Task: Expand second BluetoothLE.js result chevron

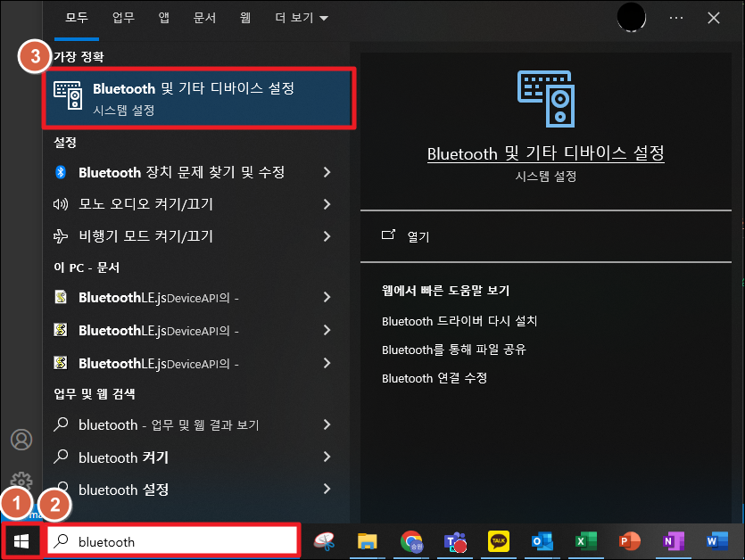Action: point(327,330)
